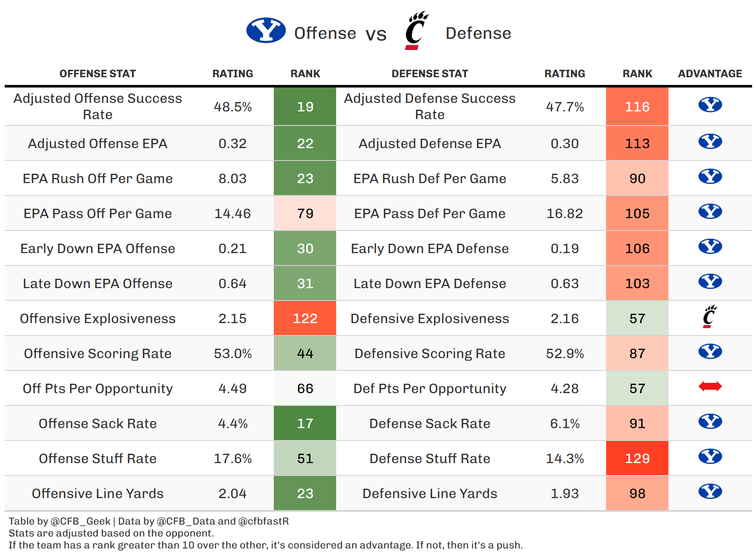This screenshot has height=560, width=756.
Task: Click the 14.46 EPA Pass Off rating
Action: click(x=232, y=213)
